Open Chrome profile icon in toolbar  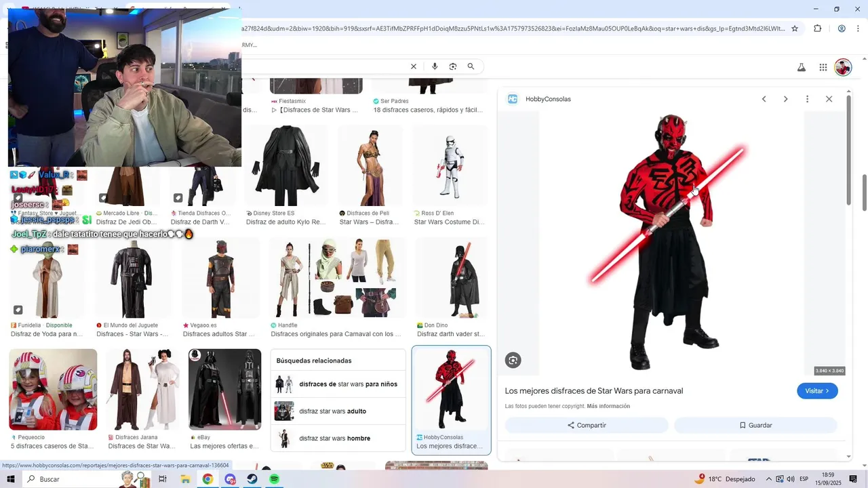pos(842,28)
